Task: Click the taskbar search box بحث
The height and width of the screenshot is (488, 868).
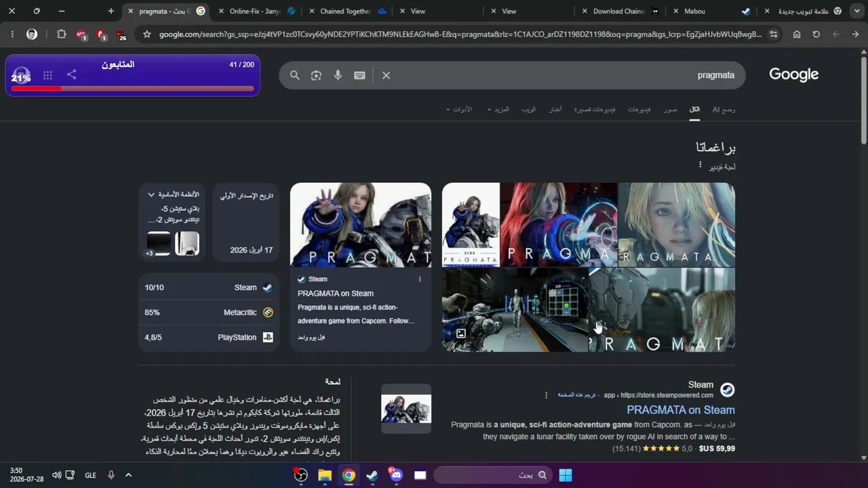Action: [493, 475]
